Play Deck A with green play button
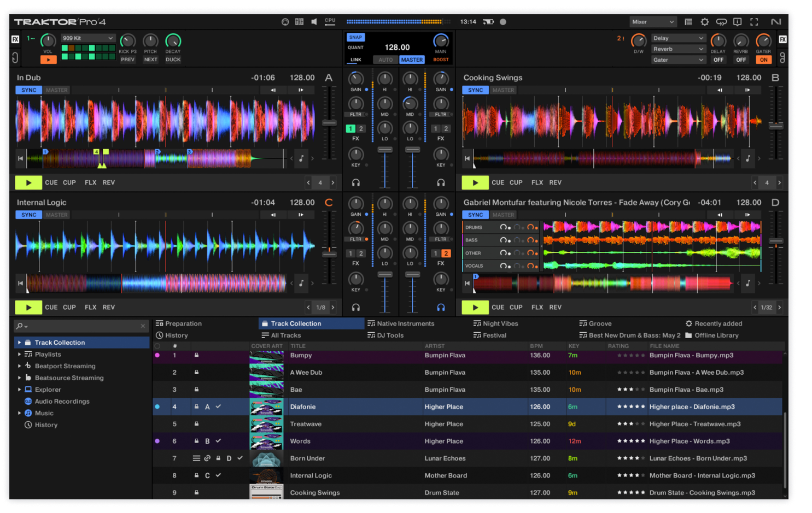The height and width of the screenshot is (513, 812). 28,182
